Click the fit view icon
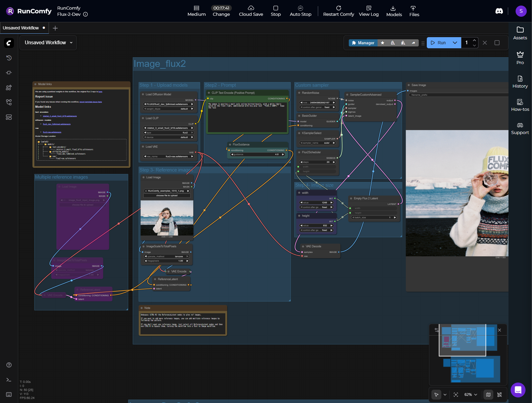Viewport: 532px width, 403px height. coord(456,395)
